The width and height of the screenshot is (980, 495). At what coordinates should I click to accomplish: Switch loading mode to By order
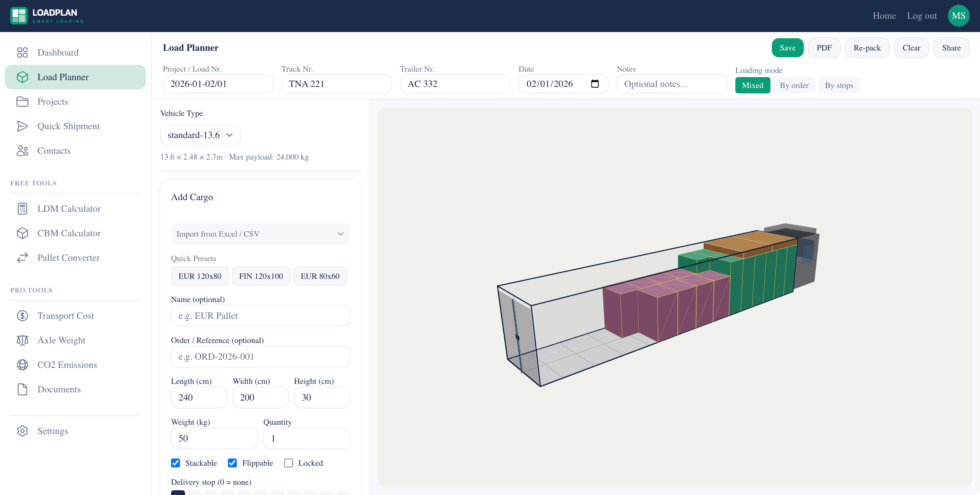point(794,85)
